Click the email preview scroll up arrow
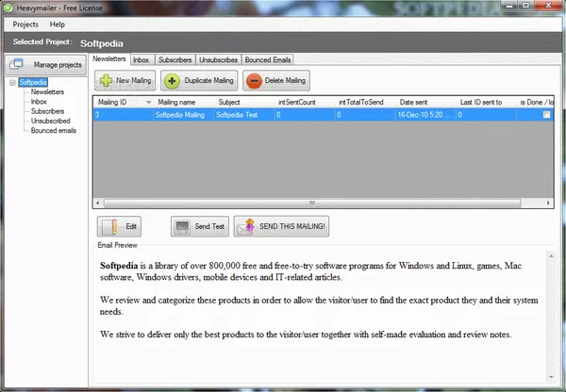Viewport: 566px width, 392px height. [x=551, y=256]
